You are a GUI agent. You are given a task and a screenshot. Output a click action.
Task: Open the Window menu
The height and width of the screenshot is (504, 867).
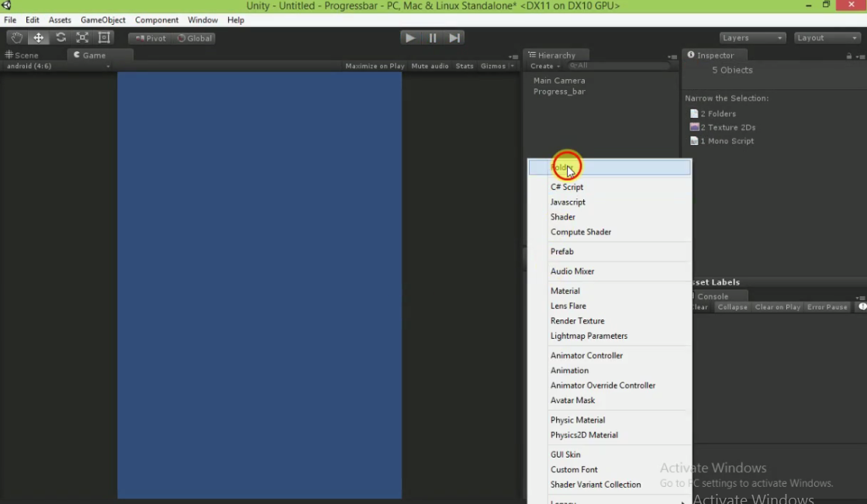202,20
